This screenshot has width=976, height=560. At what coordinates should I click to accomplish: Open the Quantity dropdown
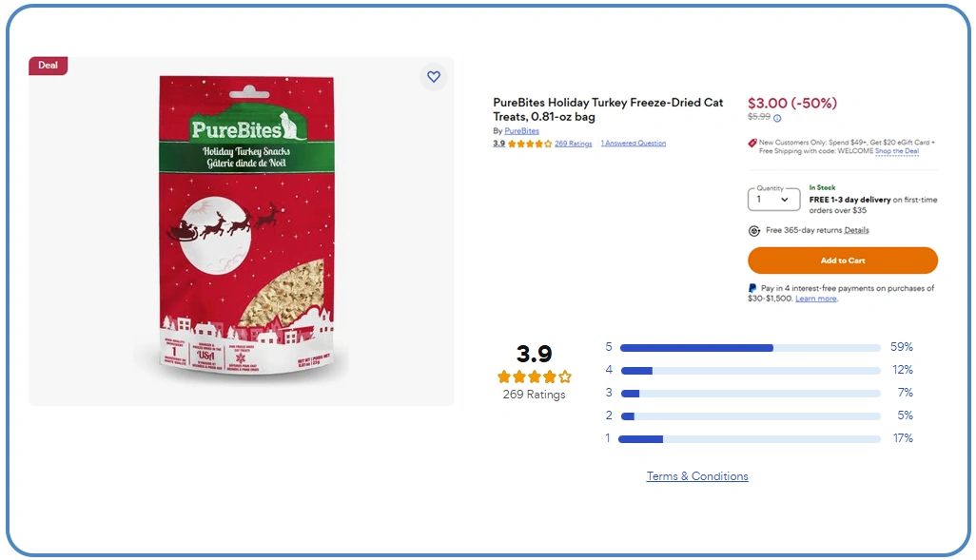pyautogui.click(x=773, y=199)
